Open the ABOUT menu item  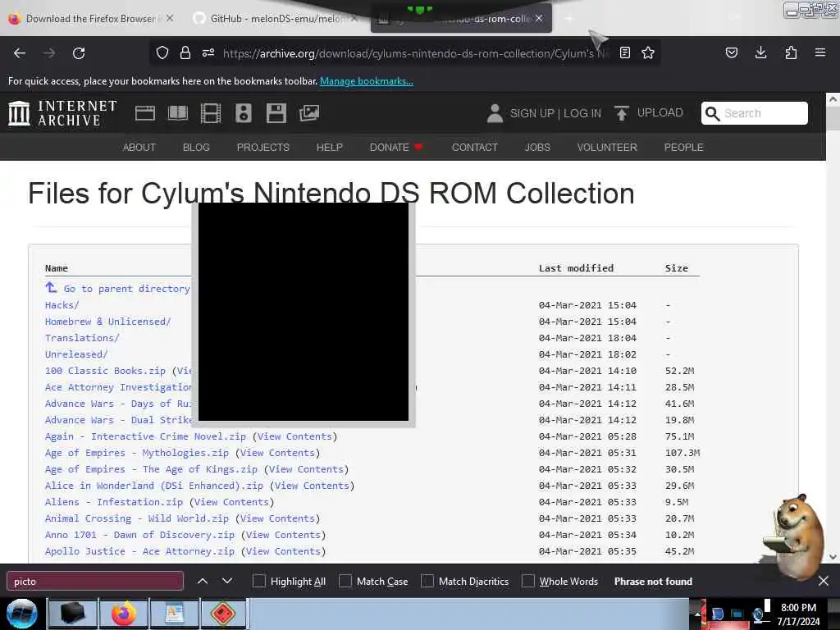point(139,148)
